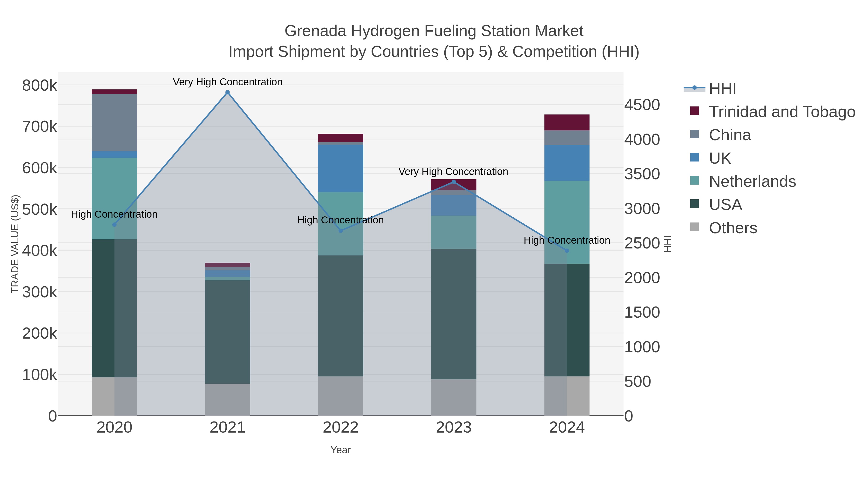868x488 pixels.
Task: Click the 500k left axis tick
Action: 40,209
